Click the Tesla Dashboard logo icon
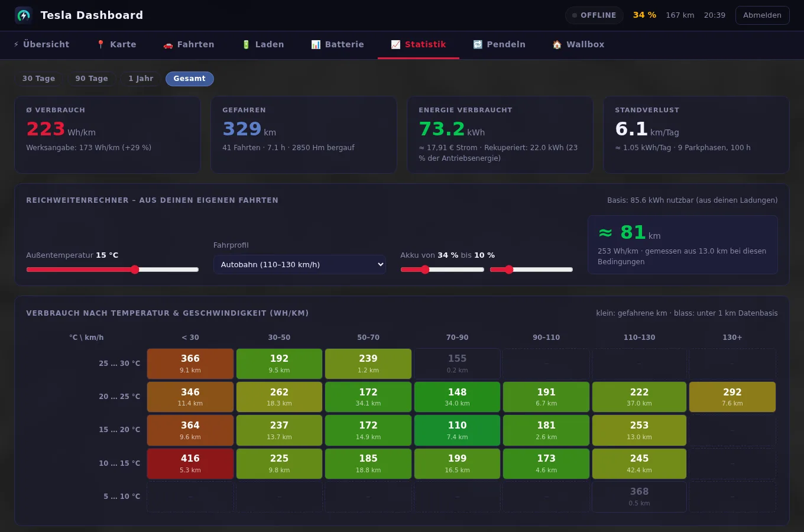Viewport: 804px width, 532px height. click(x=24, y=15)
